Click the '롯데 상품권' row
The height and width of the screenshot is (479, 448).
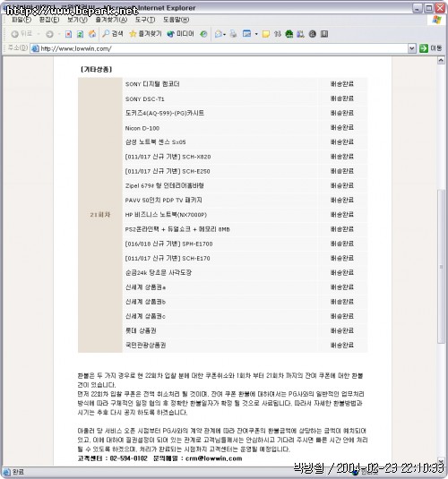[x=245, y=330]
